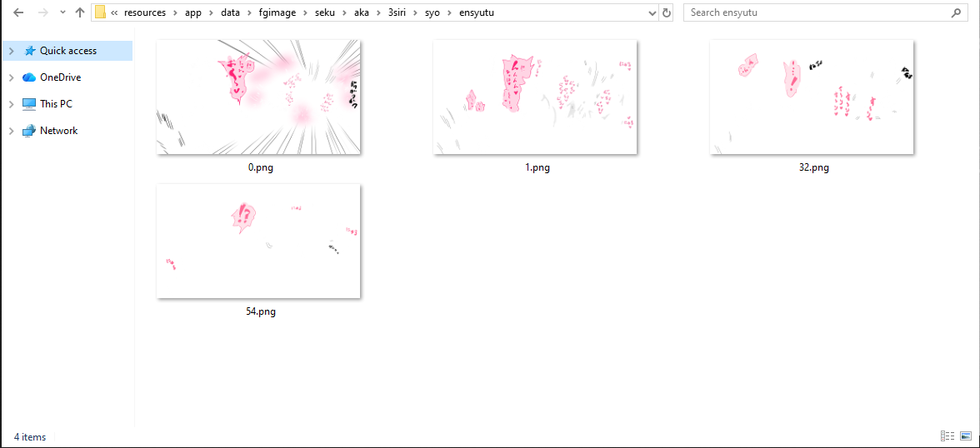Expand the This PC tree node
This screenshot has height=448, width=980.
pos(12,104)
